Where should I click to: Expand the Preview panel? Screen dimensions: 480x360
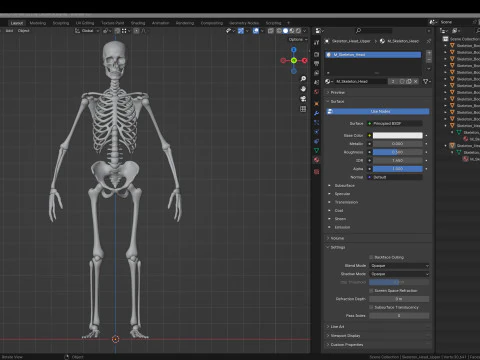[x=378, y=92]
